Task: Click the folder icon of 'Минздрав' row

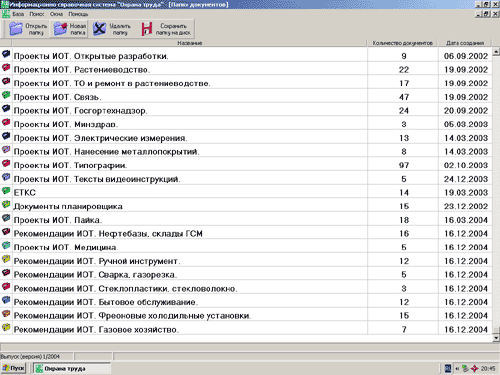Action: coord(6,122)
